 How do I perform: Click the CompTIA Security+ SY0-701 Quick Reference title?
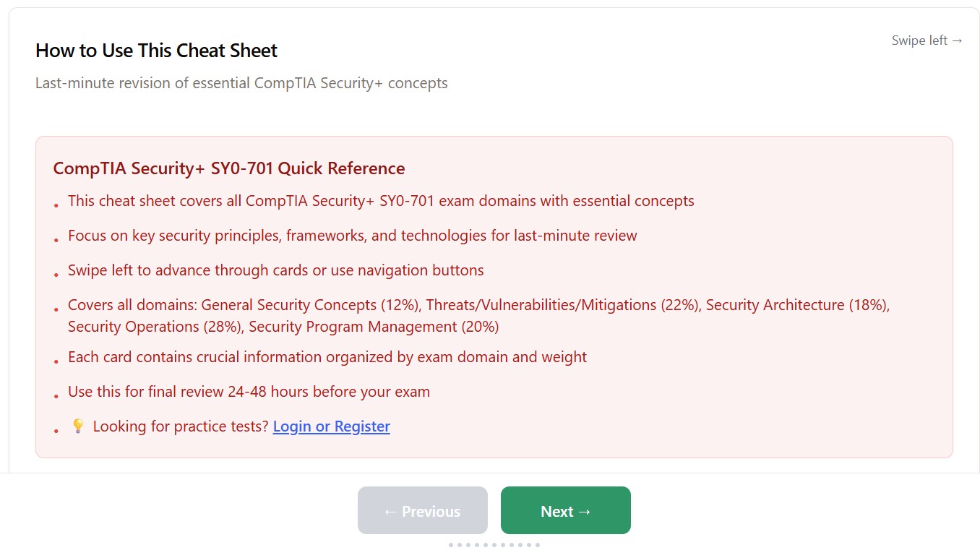(228, 168)
